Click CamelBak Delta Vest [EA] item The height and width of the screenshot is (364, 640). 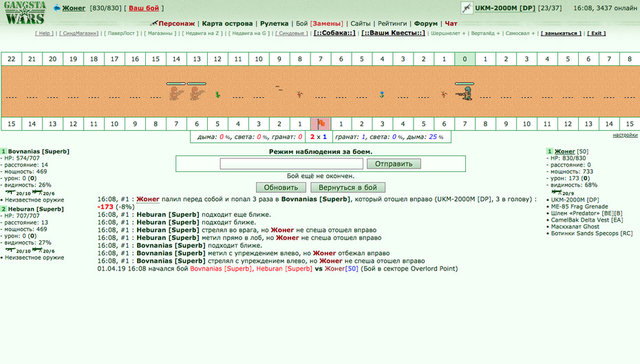(x=587, y=220)
